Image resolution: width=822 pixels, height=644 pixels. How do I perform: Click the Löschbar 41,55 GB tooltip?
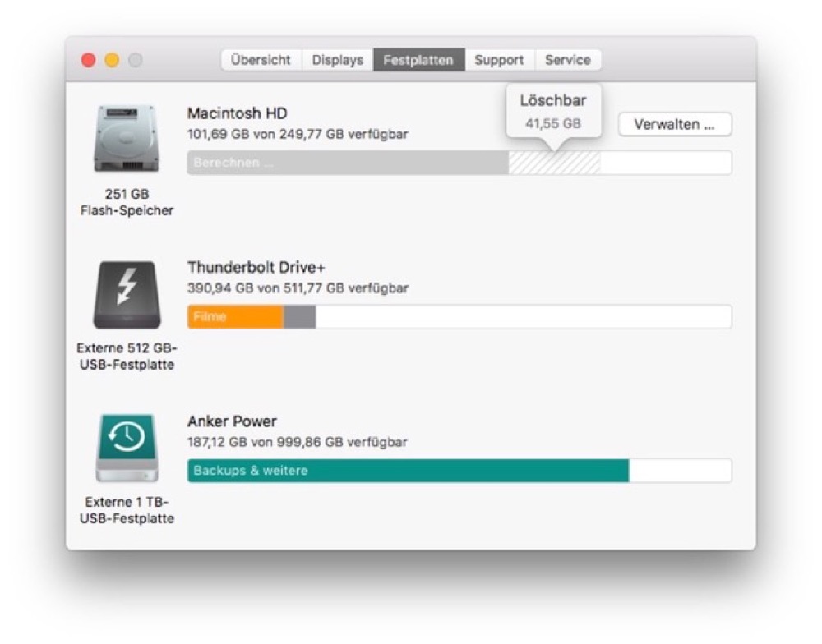(x=552, y=112)
